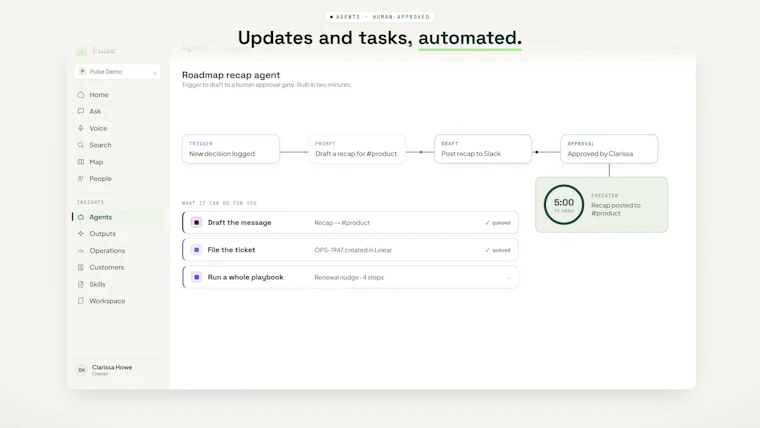Select Skills in the sidebar
The width and height of the screenshot is (760, 428).
pos(117,284)
